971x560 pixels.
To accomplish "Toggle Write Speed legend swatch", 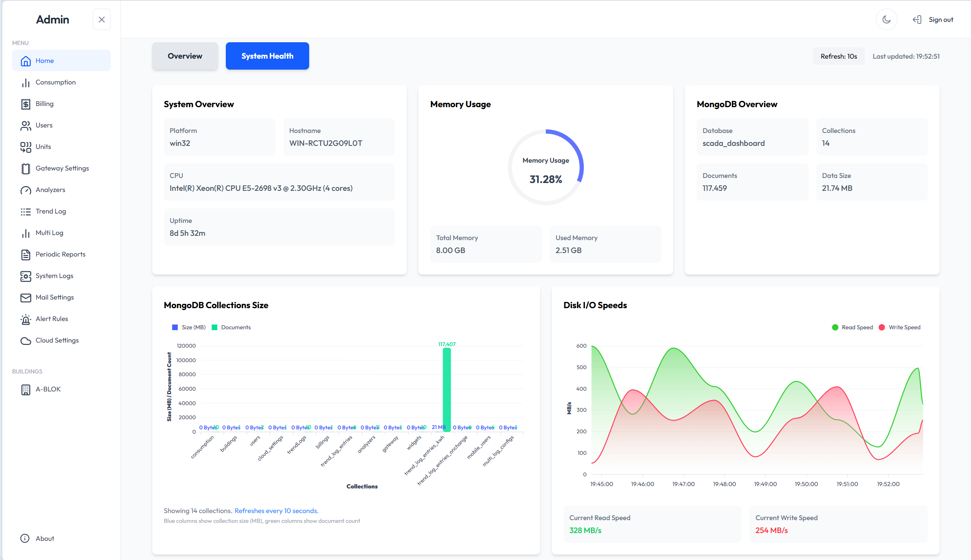I will pos(882,327).
